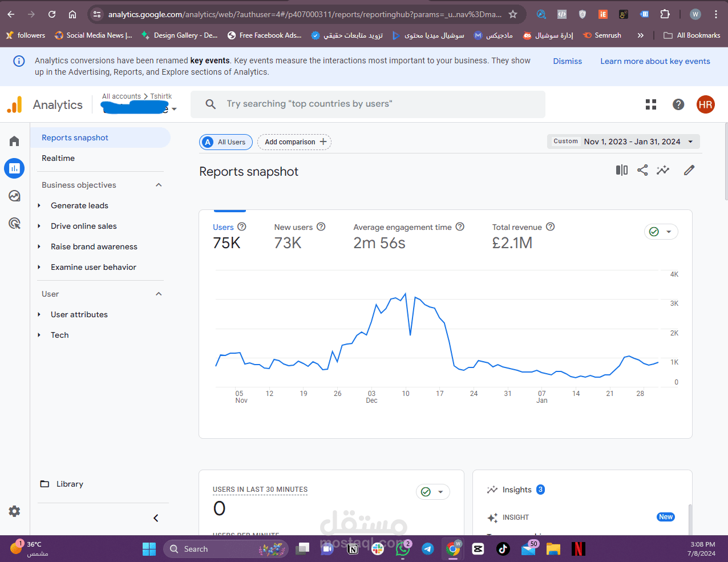Open the Google apps grid icon
This screenshot has width=728, height=562.
[x=650, y=104]
